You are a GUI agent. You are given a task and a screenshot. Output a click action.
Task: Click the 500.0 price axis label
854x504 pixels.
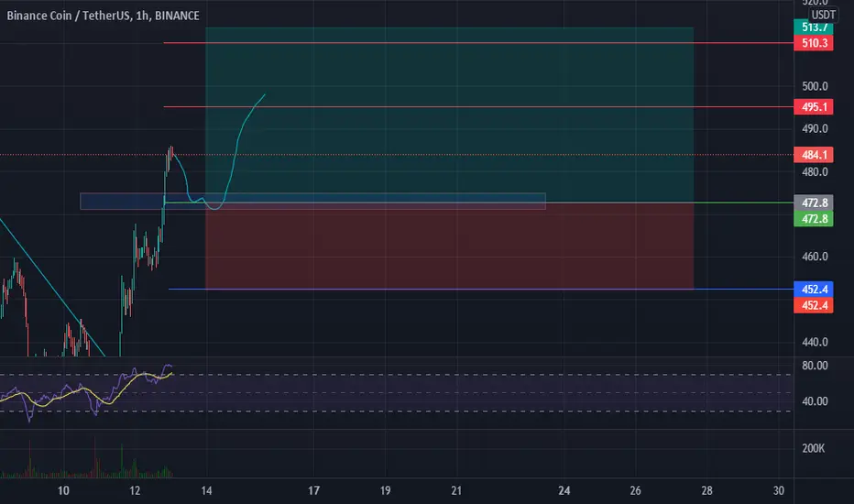pyautogui.click(x=815, y=86)
